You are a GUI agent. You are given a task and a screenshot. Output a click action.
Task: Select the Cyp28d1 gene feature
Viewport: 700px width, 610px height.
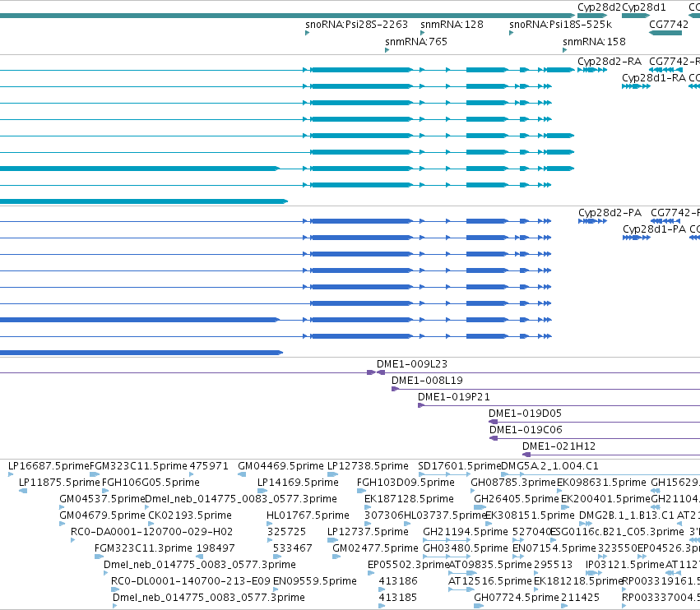pos(636,16)
